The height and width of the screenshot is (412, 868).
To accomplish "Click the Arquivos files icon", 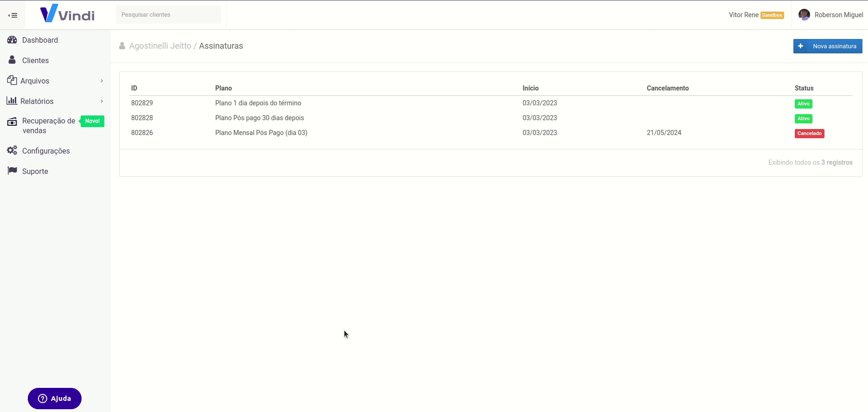I will click(12, 80).
